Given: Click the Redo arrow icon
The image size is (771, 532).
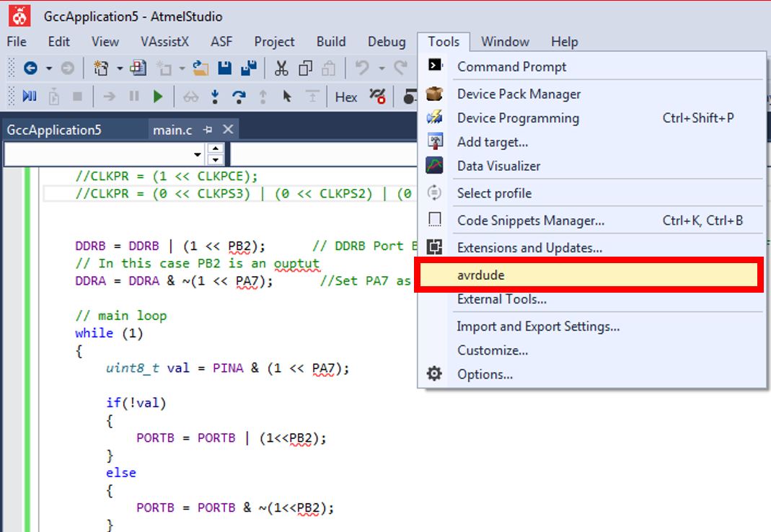Looking at the screenshot, I should coord(400,68).
